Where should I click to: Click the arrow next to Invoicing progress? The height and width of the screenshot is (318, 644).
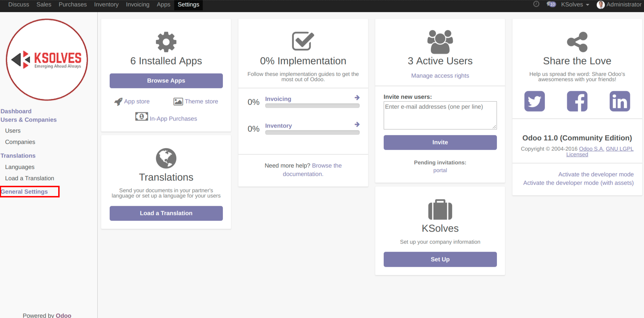357,98
